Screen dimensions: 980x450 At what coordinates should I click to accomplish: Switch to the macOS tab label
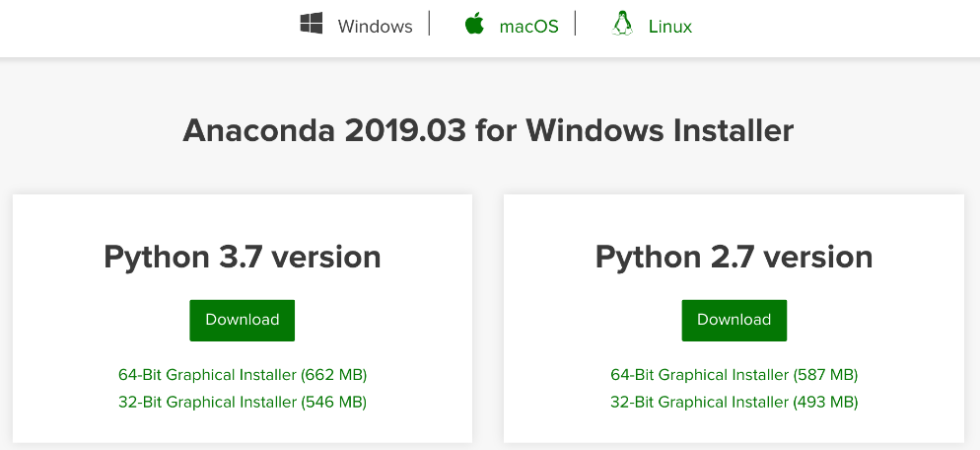click(528, 27)
